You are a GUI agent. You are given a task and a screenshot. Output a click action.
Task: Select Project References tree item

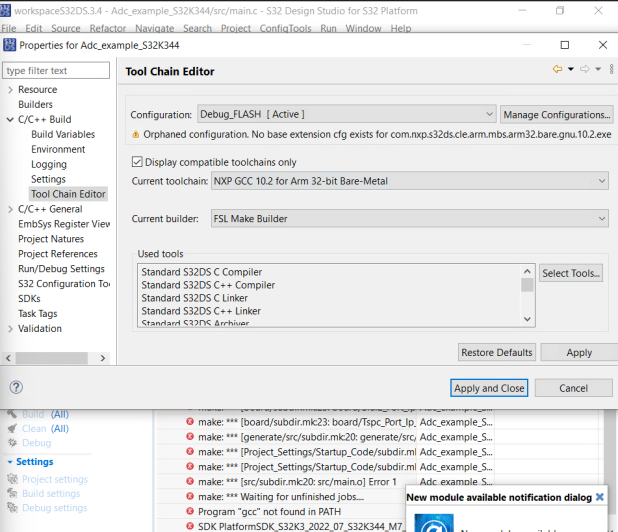click(x=58, y=254)
